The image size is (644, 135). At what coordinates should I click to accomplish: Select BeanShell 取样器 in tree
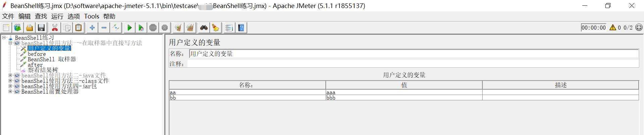click(52, 59)
